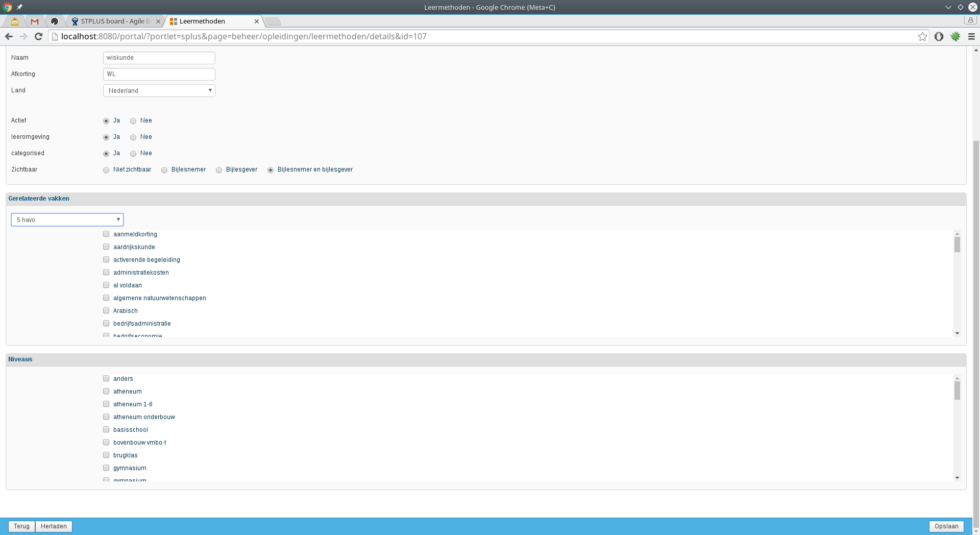Reload the current page in Chrome
The width and height of the screenshot is (980, 535).
(38, 36)
